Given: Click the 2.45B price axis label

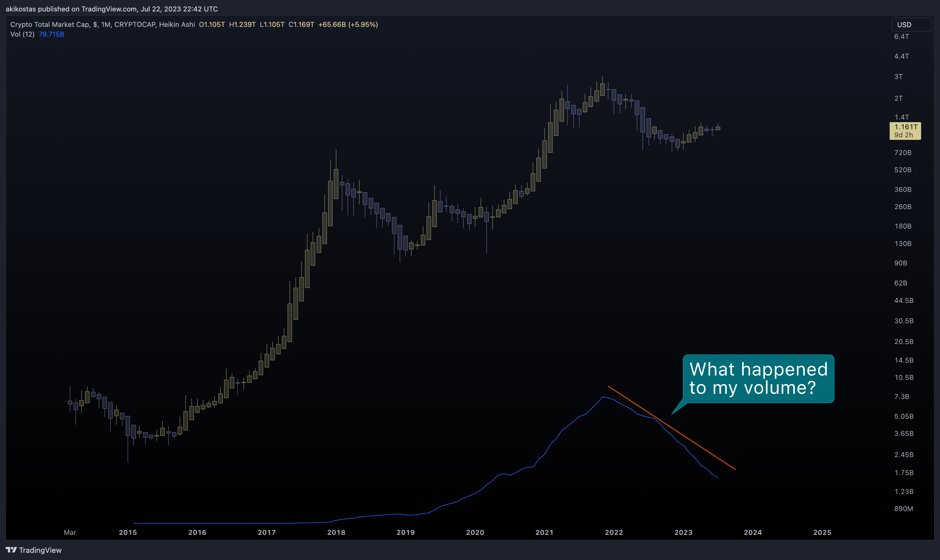Looking at the screenshot, I should click(904, 455).
